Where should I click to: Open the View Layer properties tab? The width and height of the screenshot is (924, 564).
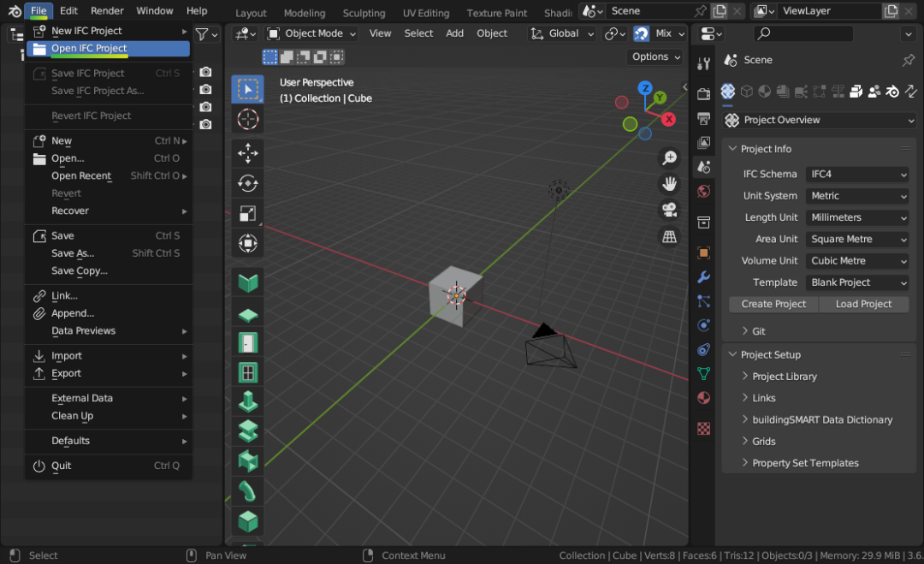tap(703, 143)
